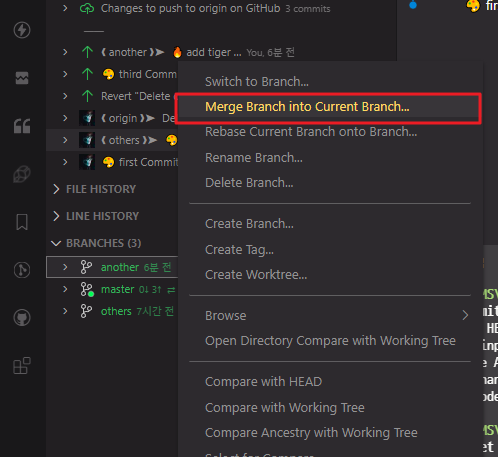Choose Open Directory Compare with Working Tree
The height and width of the screenshot is (457, 498).
[x=330, y=341]
